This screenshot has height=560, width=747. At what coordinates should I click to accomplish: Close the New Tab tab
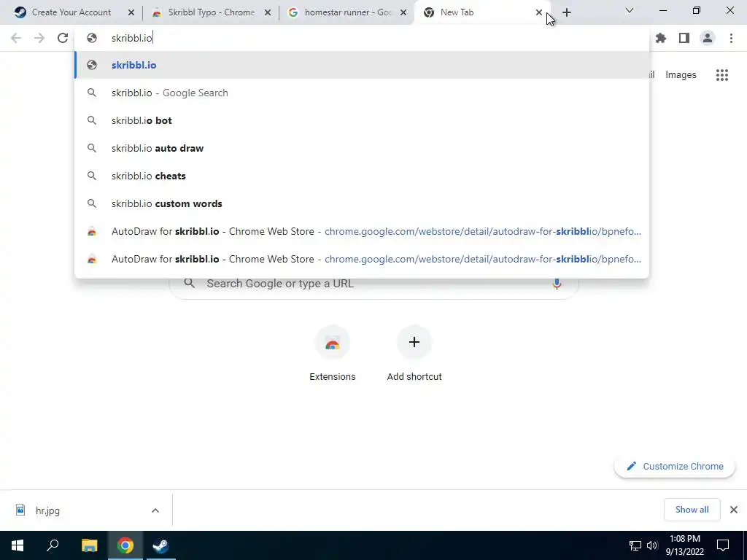pyautogui.click(x=539, y=12)
